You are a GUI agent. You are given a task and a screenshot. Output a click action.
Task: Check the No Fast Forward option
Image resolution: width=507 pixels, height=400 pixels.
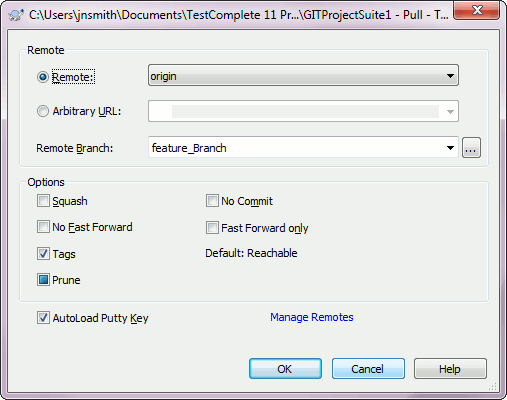[x=43, y=227]
